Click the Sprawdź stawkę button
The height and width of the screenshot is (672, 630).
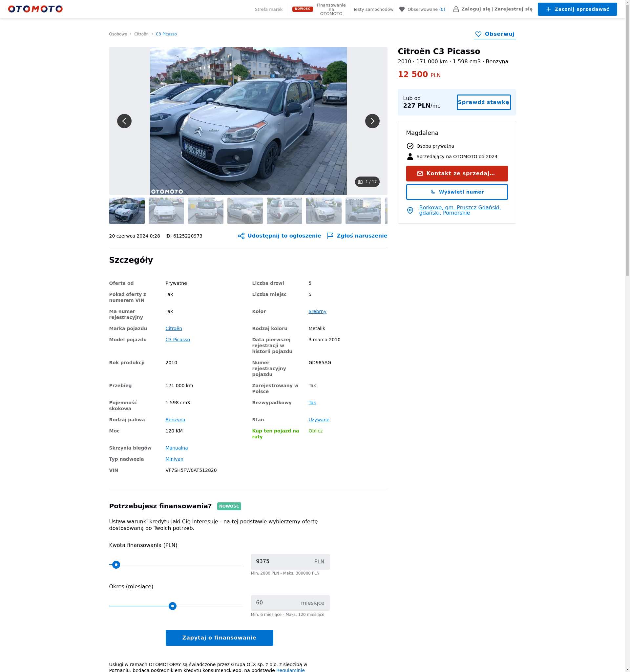pos(483,102)
